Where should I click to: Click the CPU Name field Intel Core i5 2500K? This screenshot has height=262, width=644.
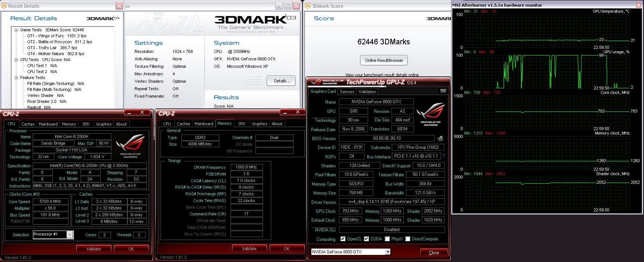point(72,136)
